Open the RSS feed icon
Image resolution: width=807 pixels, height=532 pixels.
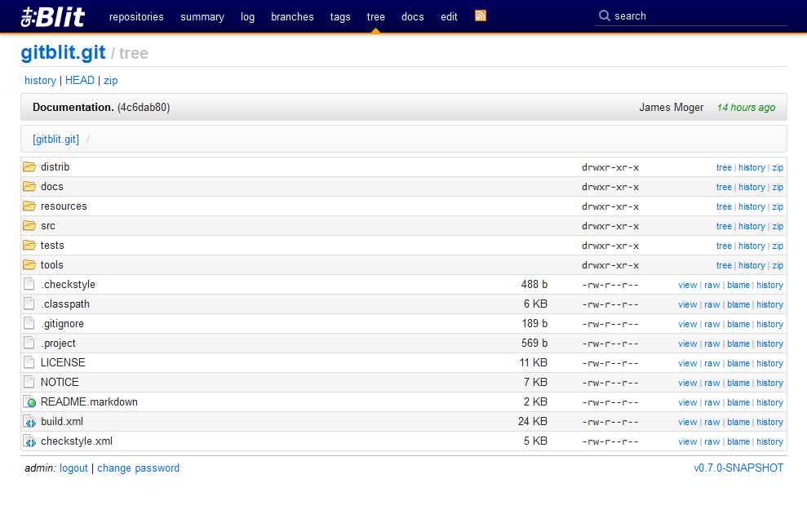tap(480, 16)
